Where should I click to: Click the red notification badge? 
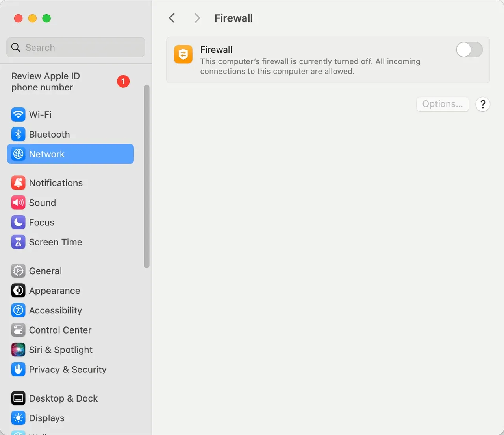click(x=123, y=81)
